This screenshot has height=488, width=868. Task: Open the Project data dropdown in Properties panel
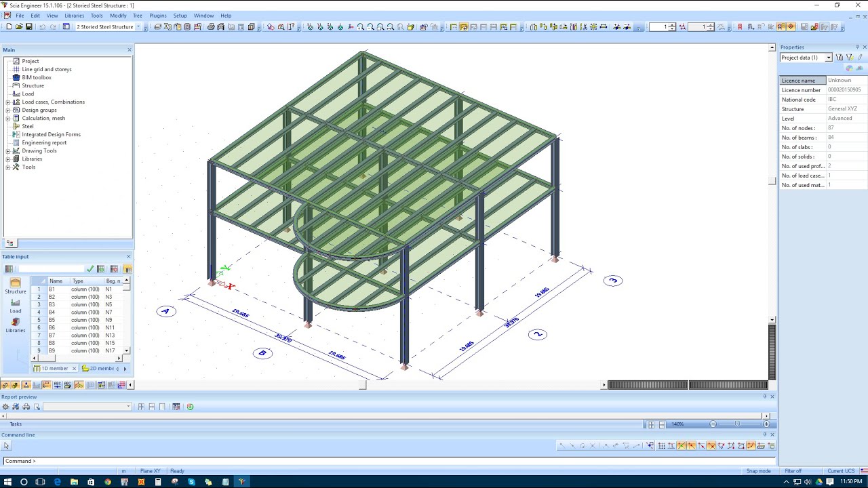tap(828, 57)
